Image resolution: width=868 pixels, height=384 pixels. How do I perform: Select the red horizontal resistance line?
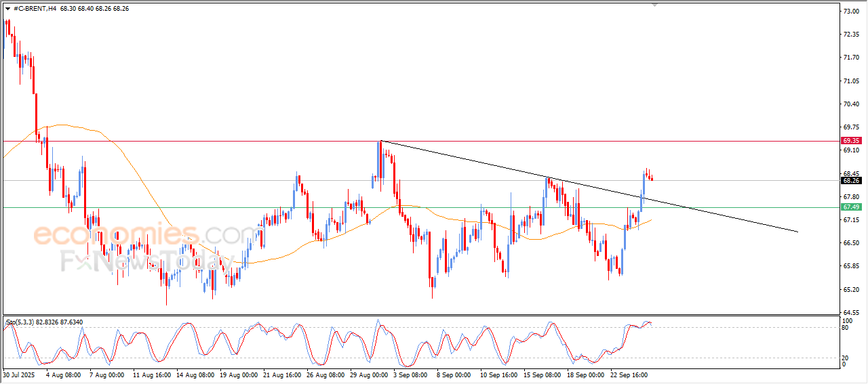[203, 142]
